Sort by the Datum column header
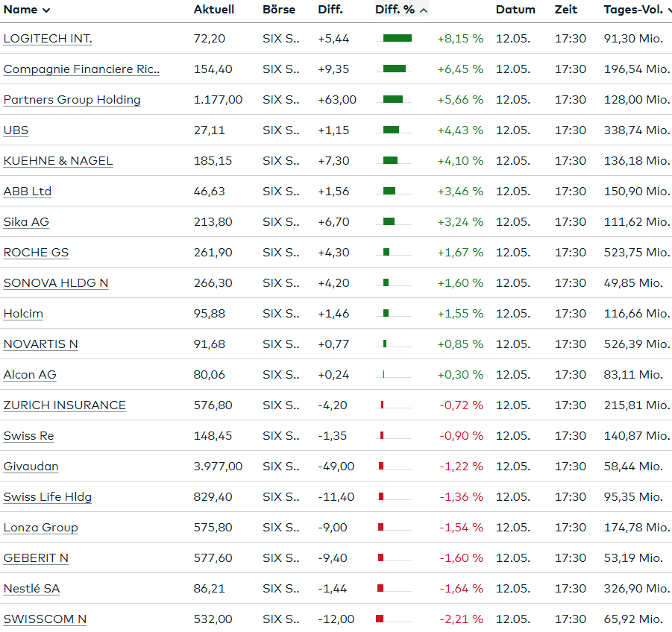 [x=515, y=10]
